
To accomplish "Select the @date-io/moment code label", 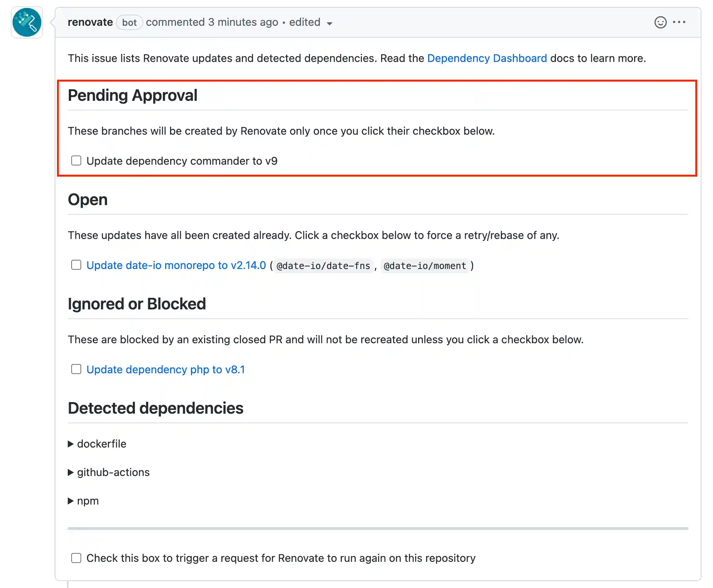I will 426,266.
